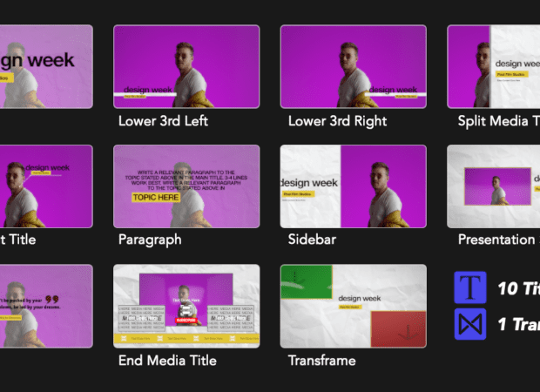Click the Transframe label
Screen dimensions: 540x392
click(322, 361)
